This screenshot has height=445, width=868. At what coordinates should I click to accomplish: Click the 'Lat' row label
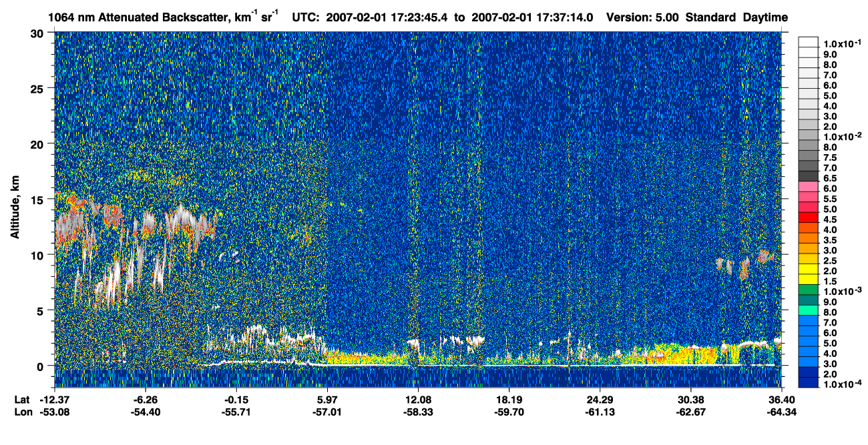(22, 400)
